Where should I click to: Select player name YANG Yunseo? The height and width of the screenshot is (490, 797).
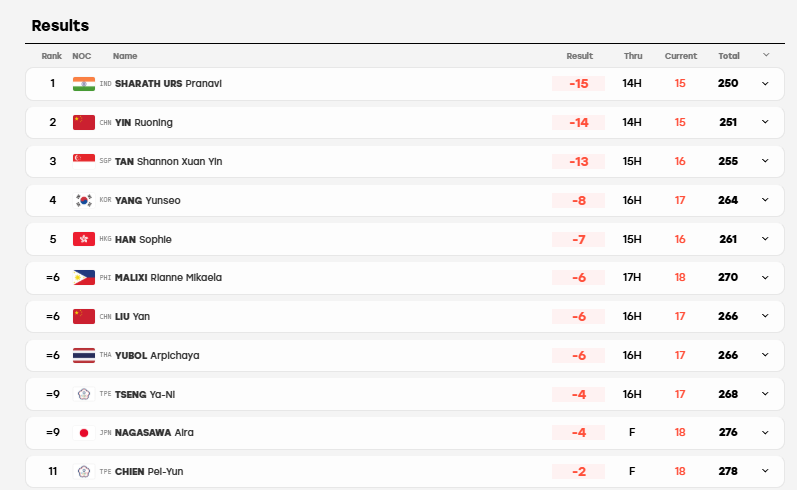147,200
